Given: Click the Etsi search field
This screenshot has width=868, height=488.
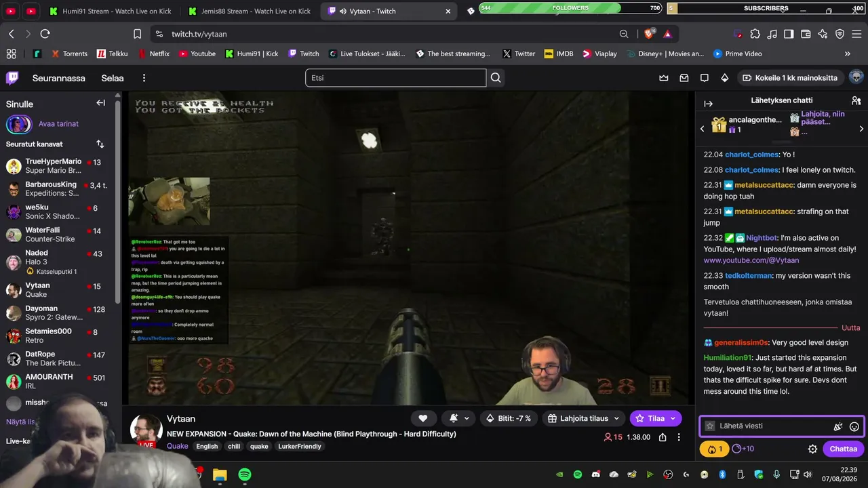Looking at the screenshot, I should point(395,78).
